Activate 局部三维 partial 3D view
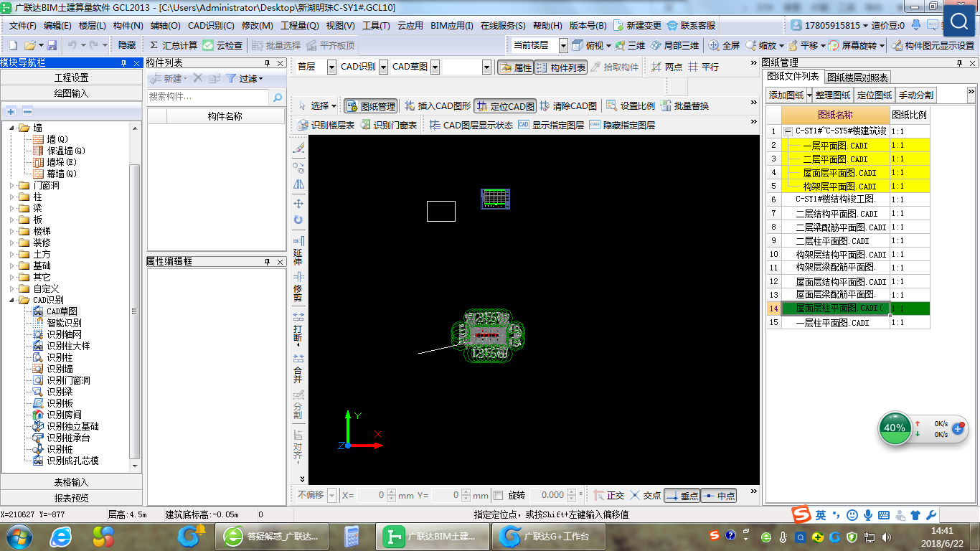This screenshot has height=551, width=980. pyautogui.click(x=674, y=44)
